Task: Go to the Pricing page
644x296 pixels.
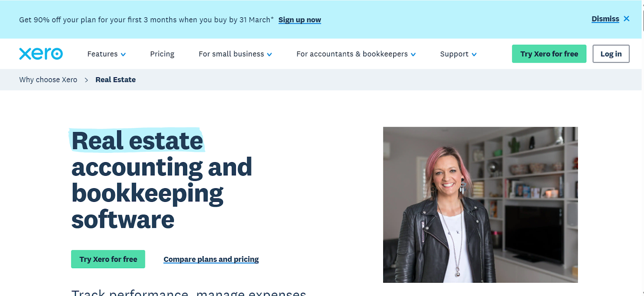Action: (x=162, y=54)
